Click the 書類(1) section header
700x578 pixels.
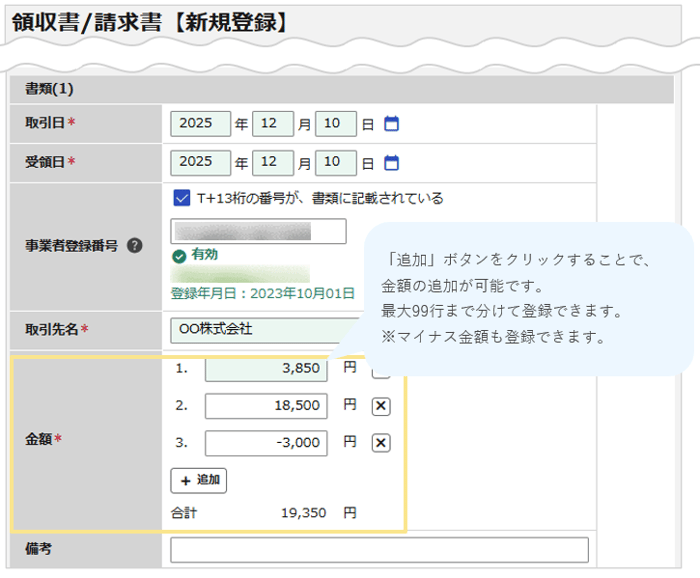point(342,89)
